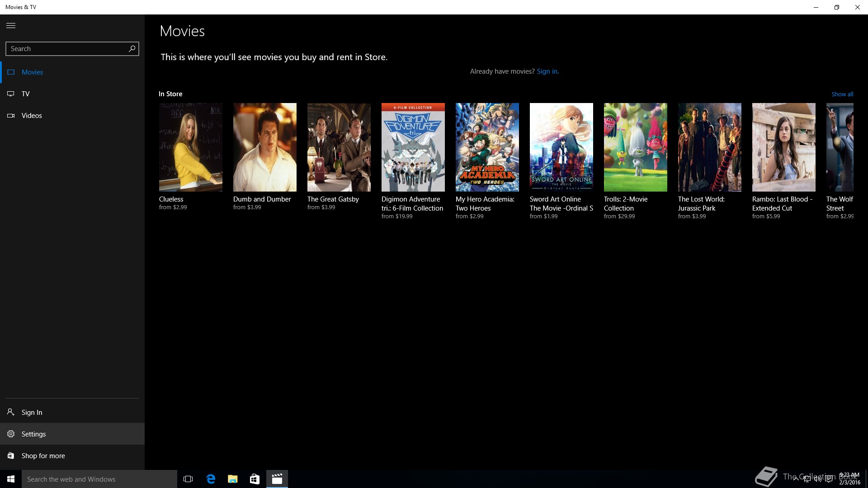Click the Settings gear icon
This screenshot has height=488, width=868.
coord(11,434)
